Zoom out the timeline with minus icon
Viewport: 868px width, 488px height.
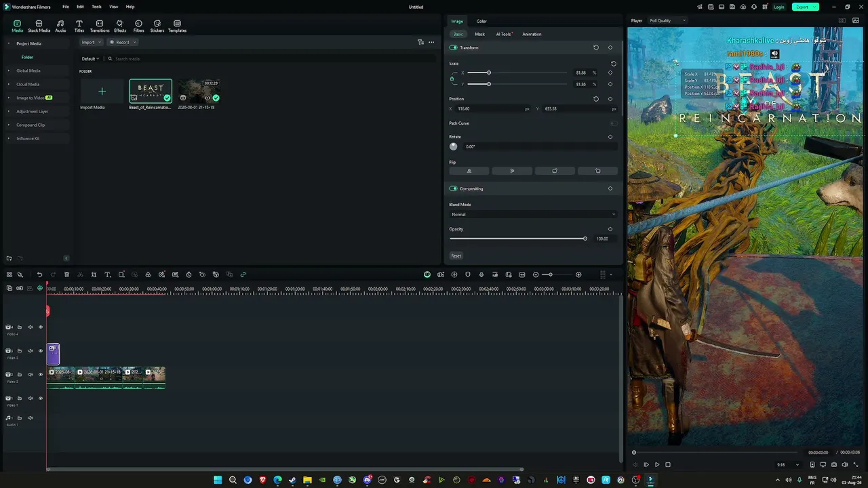pos(536,274)
